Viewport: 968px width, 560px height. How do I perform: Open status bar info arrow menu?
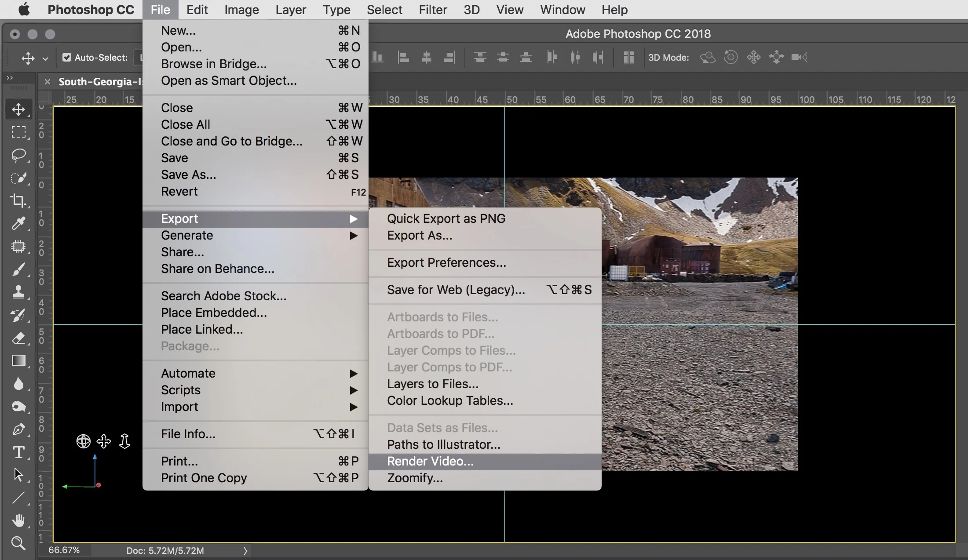pos(245,551)
